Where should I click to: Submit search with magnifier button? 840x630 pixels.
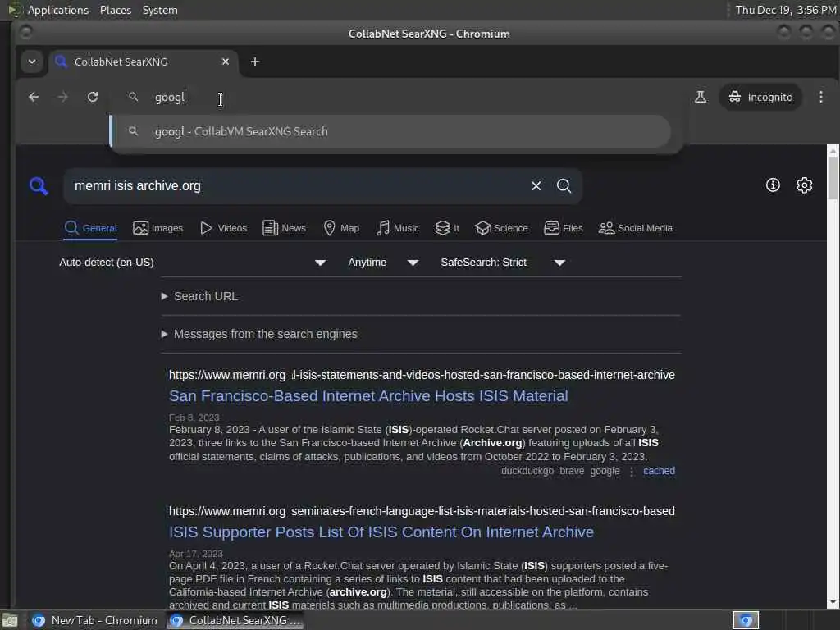(x=564, y=186)
